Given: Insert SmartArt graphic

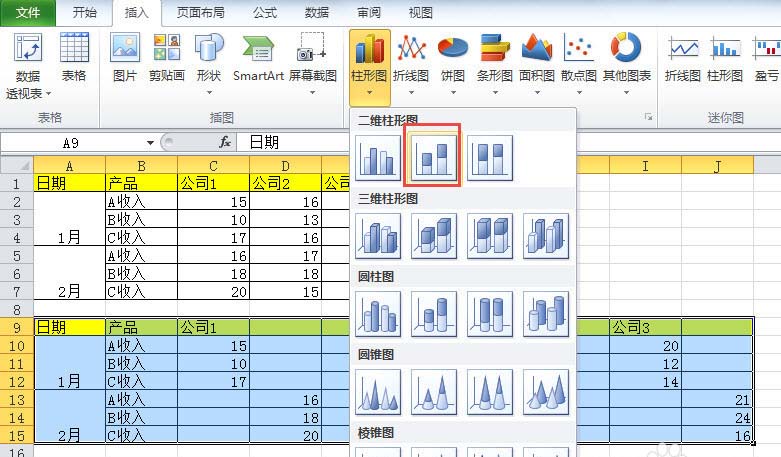Looking at the screenshot, I should click(258, 57).
